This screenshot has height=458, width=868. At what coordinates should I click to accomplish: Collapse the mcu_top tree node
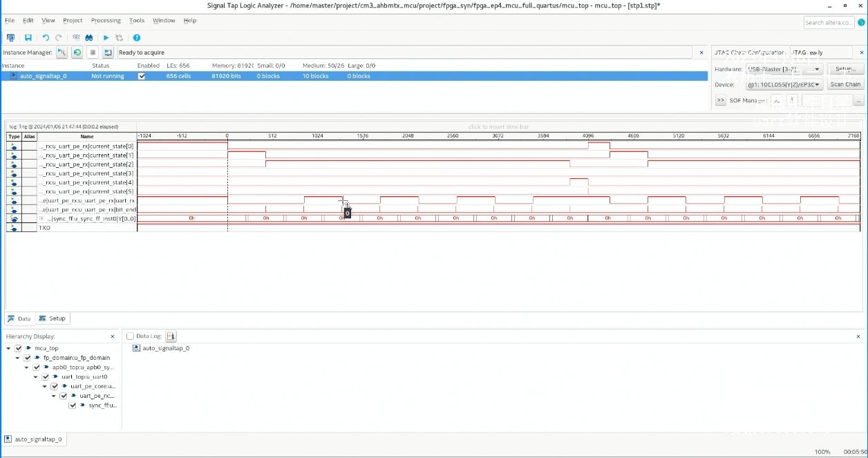tap(8, 348)
